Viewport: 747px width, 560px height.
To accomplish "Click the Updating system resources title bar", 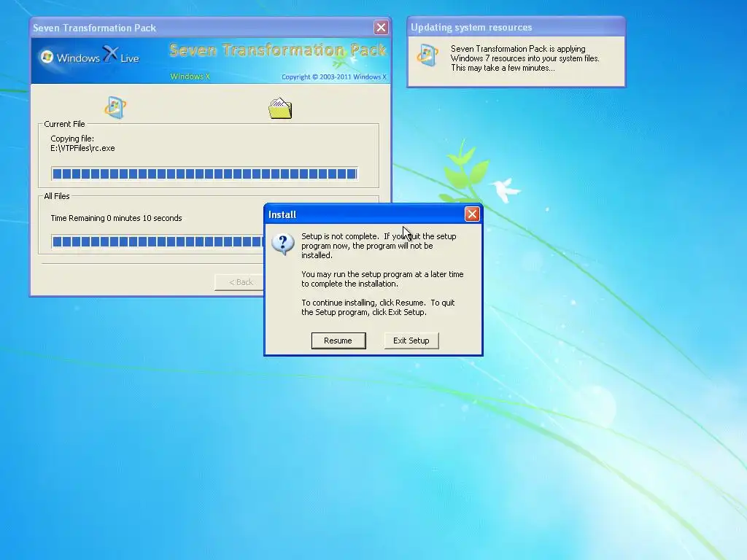I will pyautogui.click(x=516, y=27).
